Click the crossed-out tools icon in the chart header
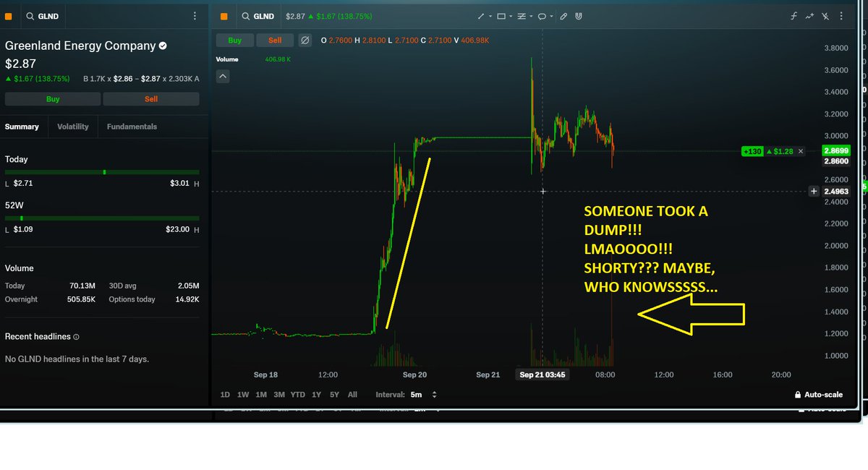This screenshot has width=868, height=470. coord(826,16)
